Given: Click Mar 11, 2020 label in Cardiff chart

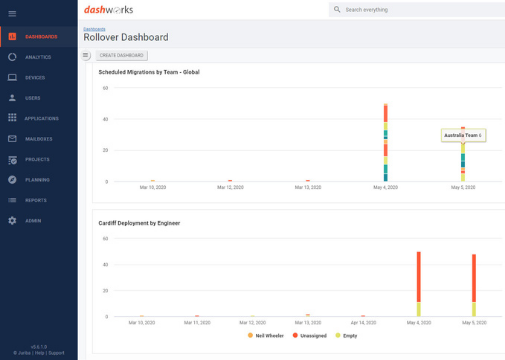Looking at the screenshot, I should (197, 323).
